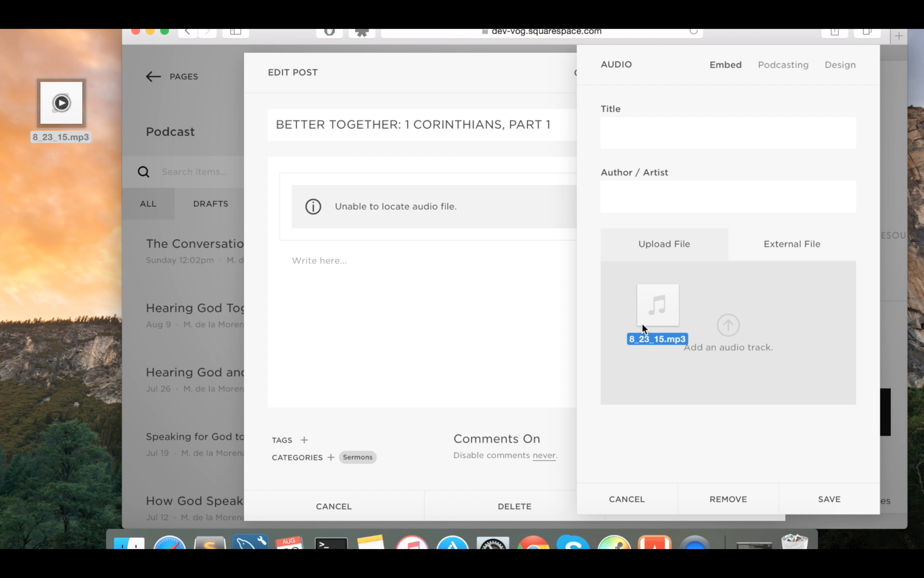Image resolution: width=924 pixels, height=578 pixels.
Task: Switch to the Podcasting tab
Action: point(783,65)
